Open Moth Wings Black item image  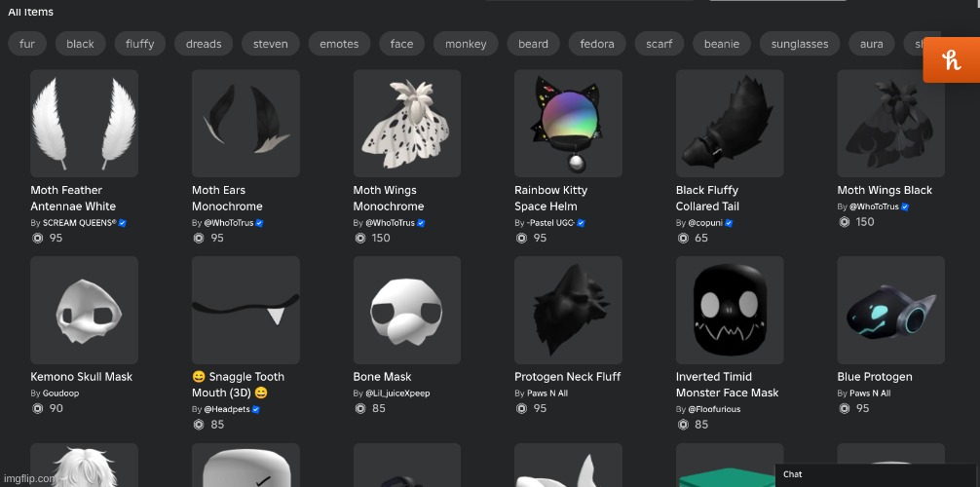click(x=890, y=123)
